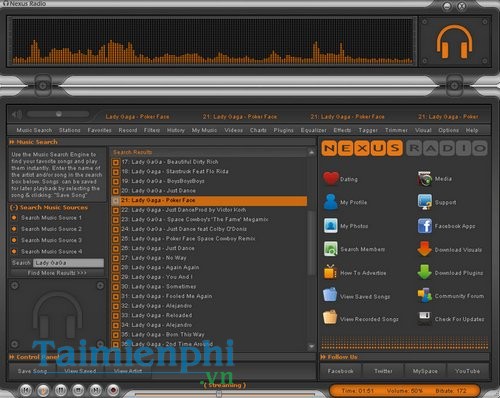
Task: Click the search results scroll up arrow
Action: 311,153
